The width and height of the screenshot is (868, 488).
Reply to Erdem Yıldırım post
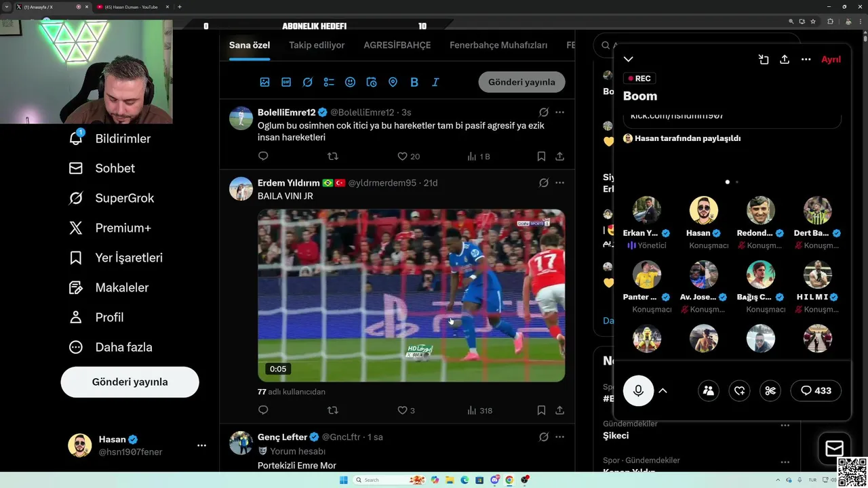pos(263,410)
